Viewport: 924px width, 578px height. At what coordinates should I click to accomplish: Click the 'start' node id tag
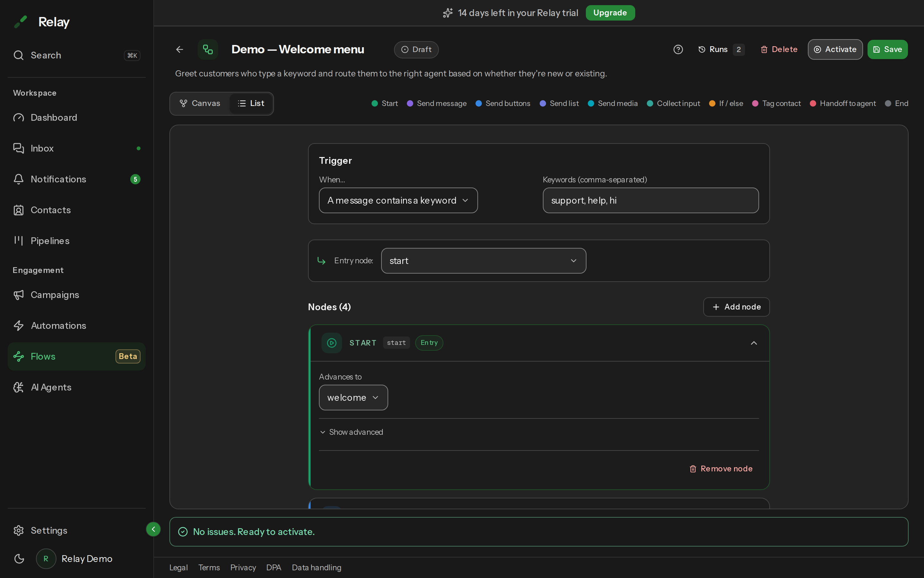point(396,343)
